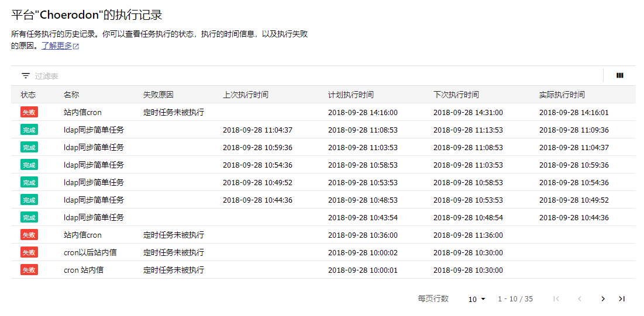Click the 实际执行时间 column header
The image size is (644, 316).
562,95
